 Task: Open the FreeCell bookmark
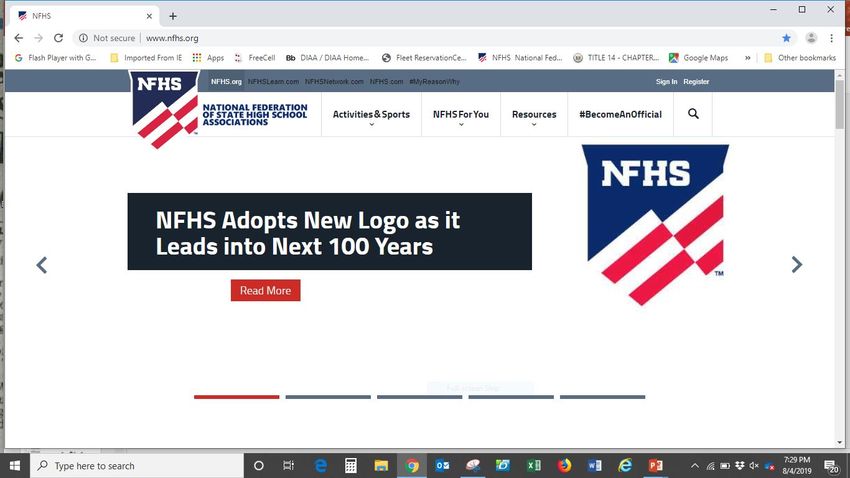coord(255,57)
